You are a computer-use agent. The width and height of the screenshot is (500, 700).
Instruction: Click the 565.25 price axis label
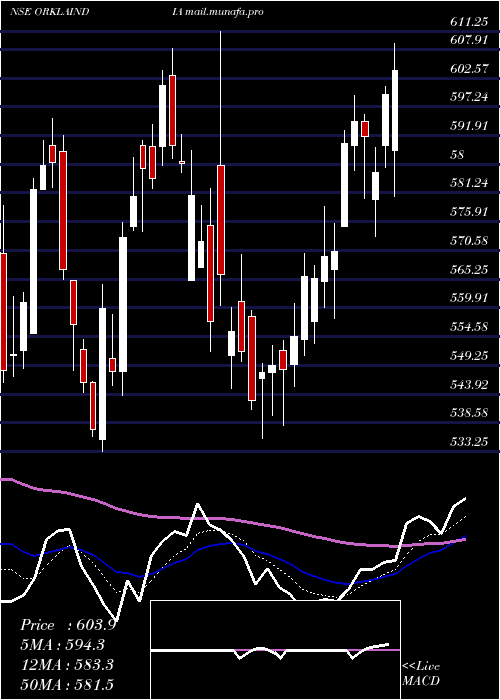(470, 270)
